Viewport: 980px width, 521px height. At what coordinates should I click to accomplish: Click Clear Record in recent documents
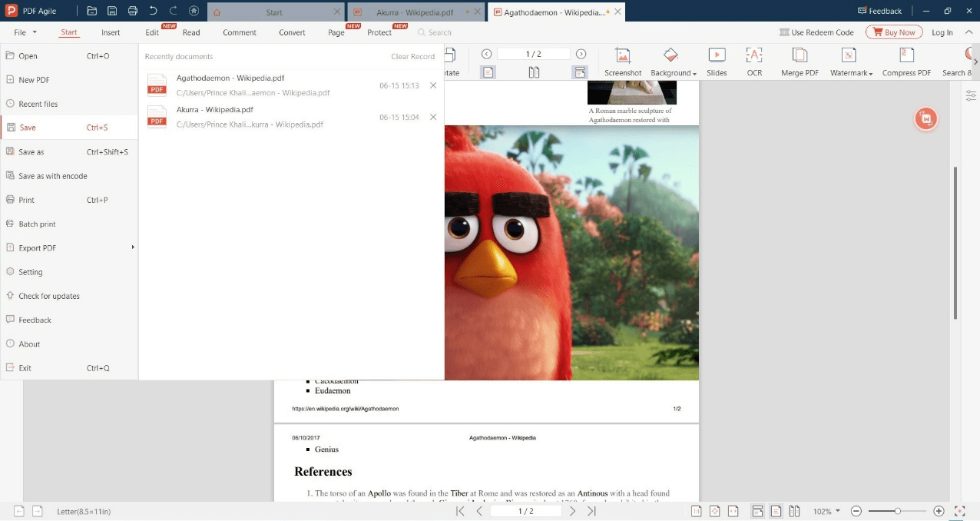point(413,56)
